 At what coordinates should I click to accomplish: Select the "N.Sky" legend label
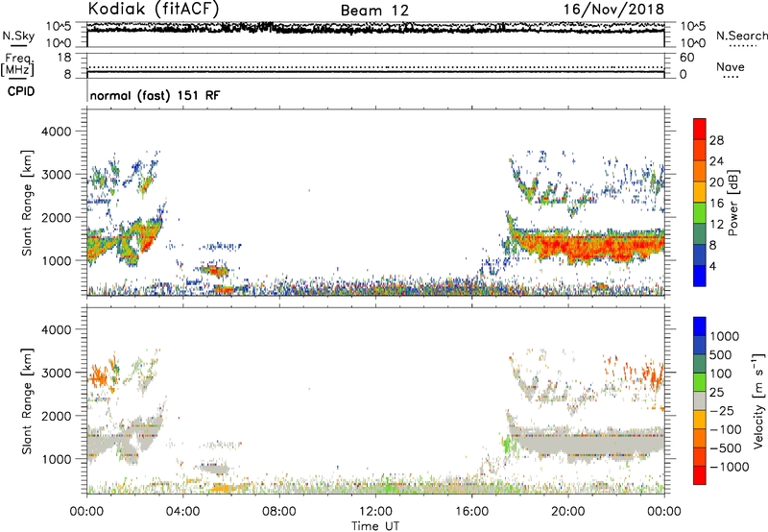[18, 36]
